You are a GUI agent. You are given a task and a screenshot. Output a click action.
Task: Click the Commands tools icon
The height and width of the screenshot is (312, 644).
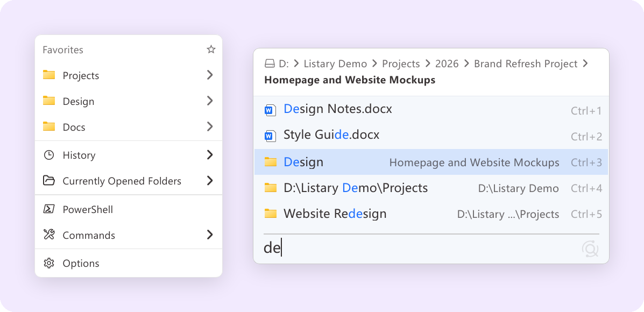pos(49,235)
